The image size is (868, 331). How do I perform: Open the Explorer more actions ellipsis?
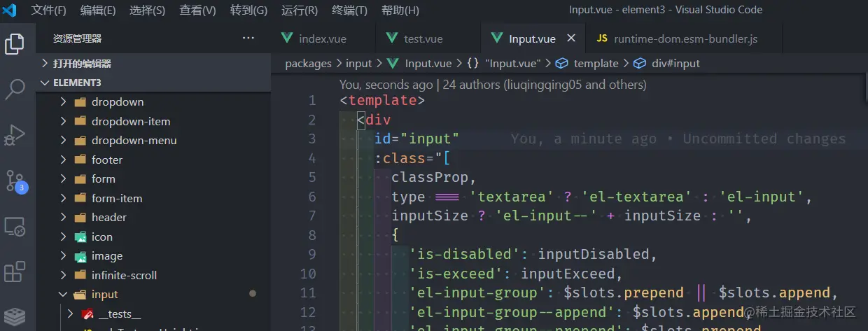(x=248, y=38)
